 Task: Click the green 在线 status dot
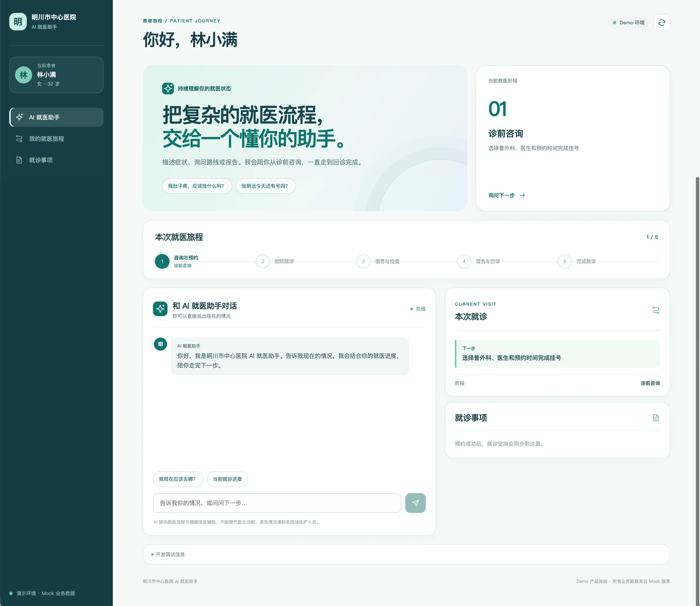coord(412,309)
